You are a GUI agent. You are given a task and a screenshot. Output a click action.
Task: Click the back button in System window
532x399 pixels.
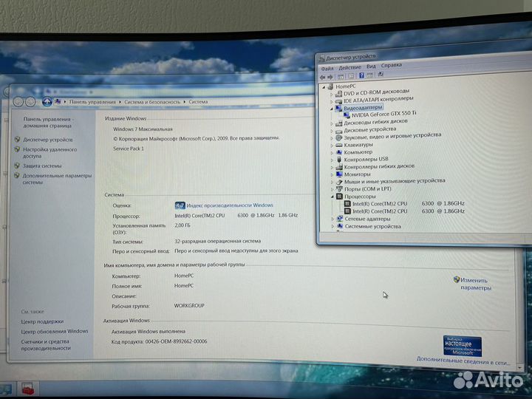point(18,101)
